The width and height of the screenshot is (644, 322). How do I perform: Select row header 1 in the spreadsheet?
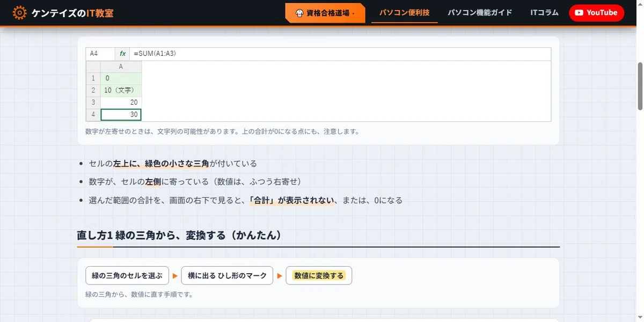(x=93, y=78)
